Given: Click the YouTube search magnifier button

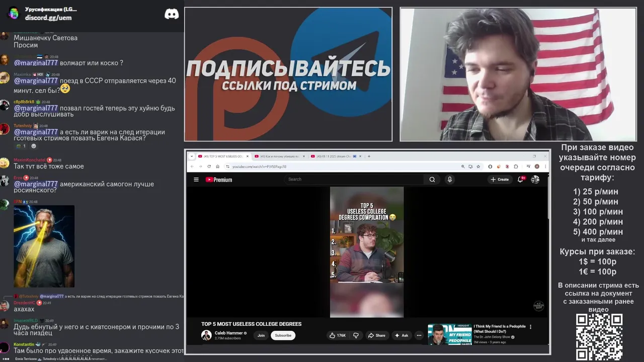Looking at the screenshot, I should [432, 179].
